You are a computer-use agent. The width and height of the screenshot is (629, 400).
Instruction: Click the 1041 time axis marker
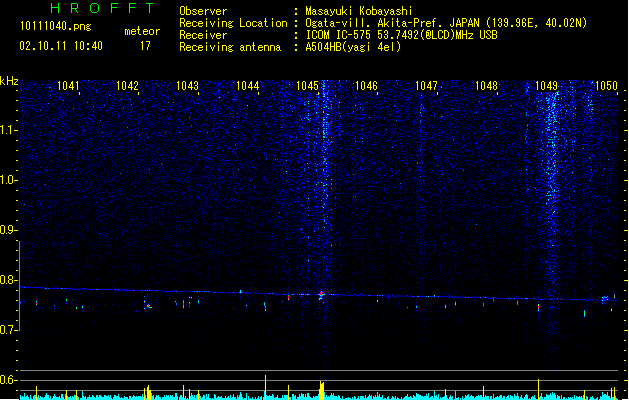pos(68,86)
